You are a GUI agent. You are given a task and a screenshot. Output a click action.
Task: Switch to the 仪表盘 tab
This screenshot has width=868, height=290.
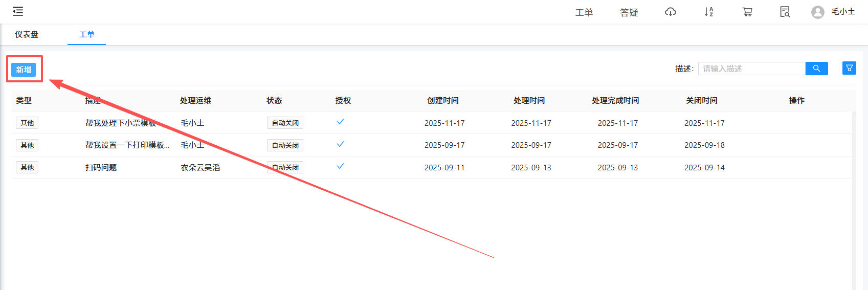[x=27, y=34]
